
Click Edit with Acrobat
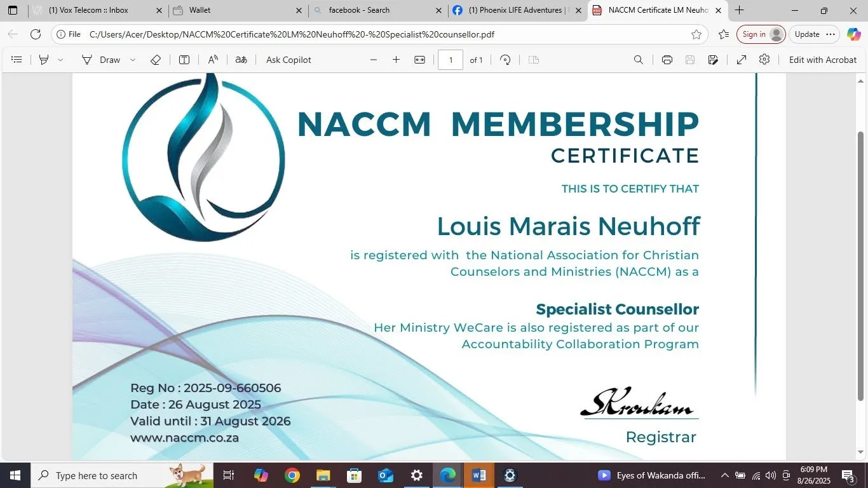[x=823, y=60]
